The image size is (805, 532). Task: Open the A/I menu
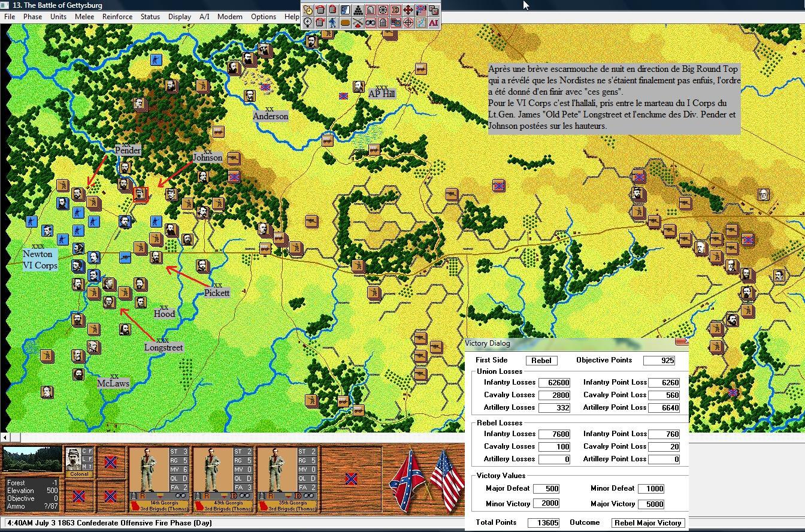click(x=204, y=17)
